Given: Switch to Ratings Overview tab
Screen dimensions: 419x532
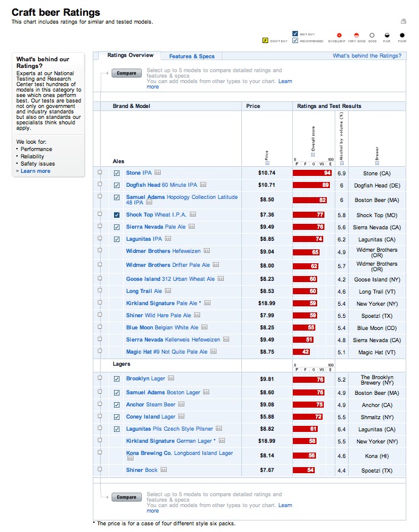Looking at the screenshot, I should click(x=130, y=55).
